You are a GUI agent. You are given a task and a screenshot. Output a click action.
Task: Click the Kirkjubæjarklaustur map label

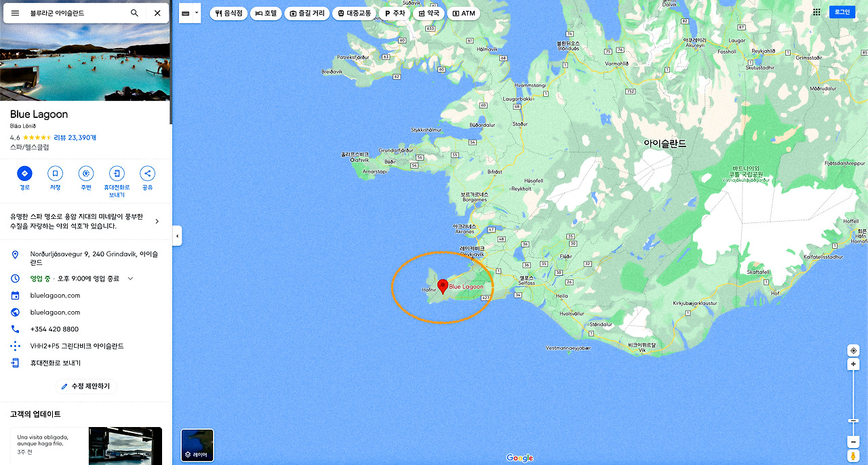coord(695,303)
